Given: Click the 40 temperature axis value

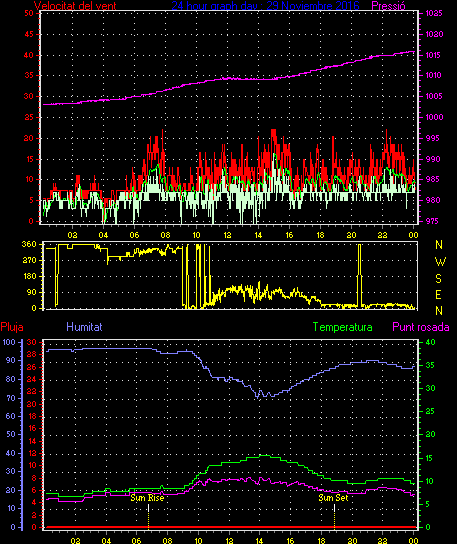Looking at the screenshot, I should click(x=430, y=342).
